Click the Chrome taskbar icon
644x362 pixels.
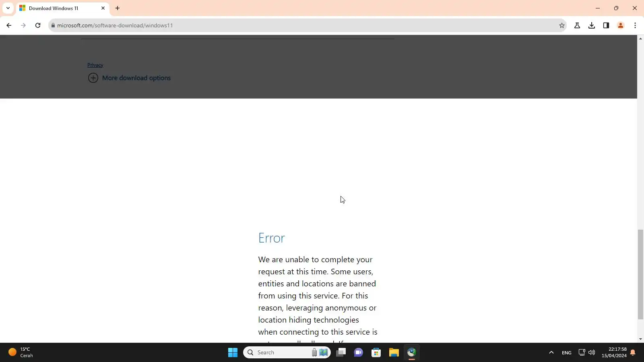[411, 353]
